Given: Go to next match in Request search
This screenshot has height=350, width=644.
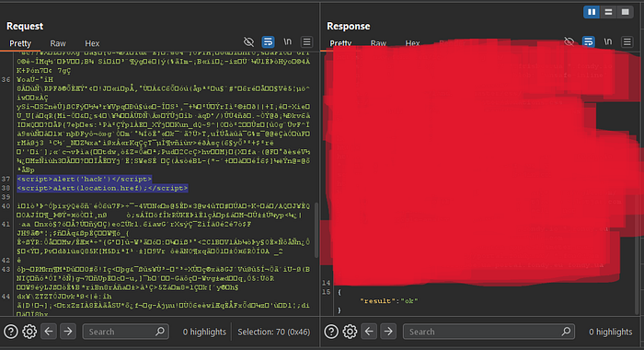Looking at the screenshot, I should point(68,331).
